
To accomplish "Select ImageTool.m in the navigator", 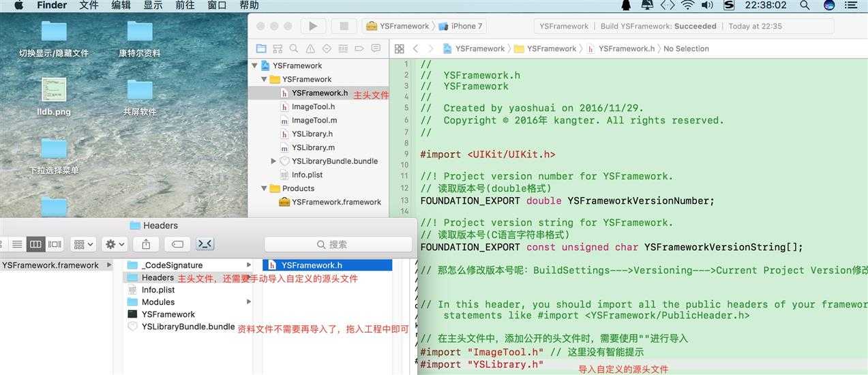I will point(314,121).
